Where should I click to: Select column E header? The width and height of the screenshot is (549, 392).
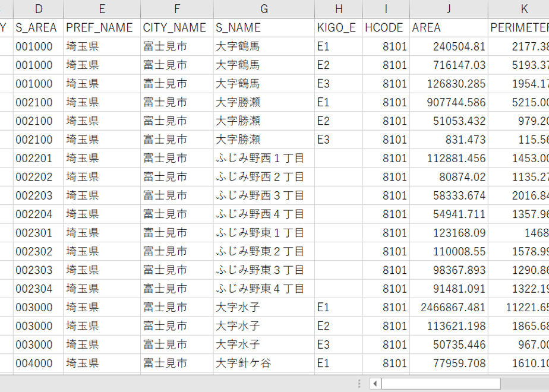click(102, 9)
